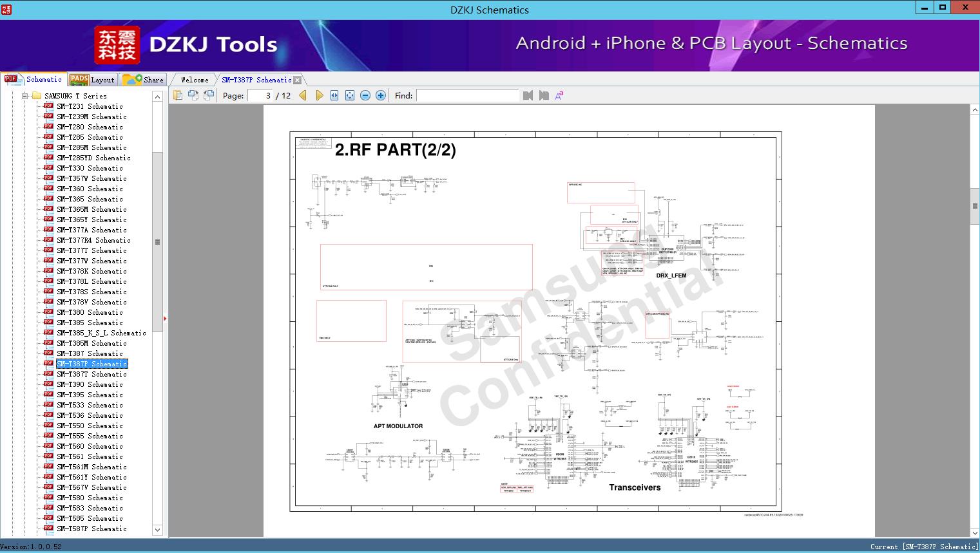Find previous match icon

[x=528, y=95]
